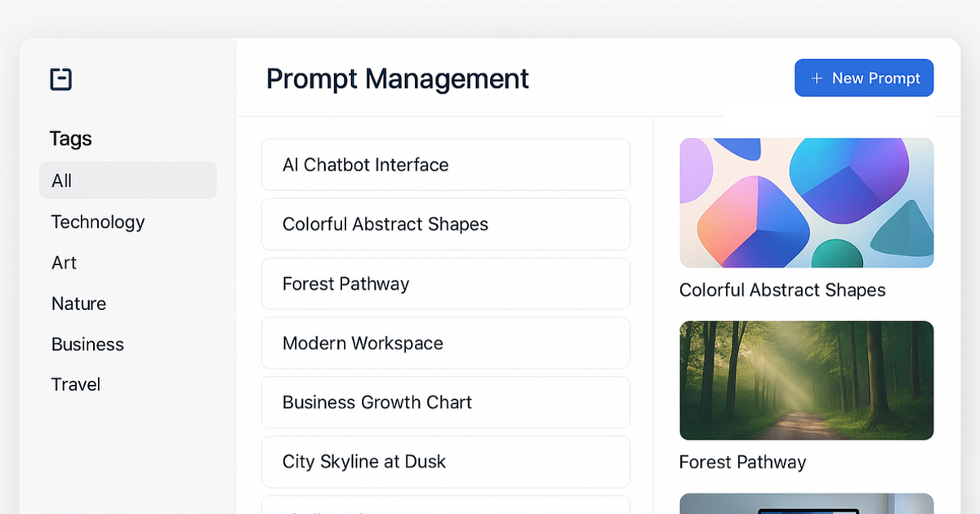Click the Colorful Abstract Shapes caption link
980x514 pixels.
pyautogui.click(x=782, y=290)
